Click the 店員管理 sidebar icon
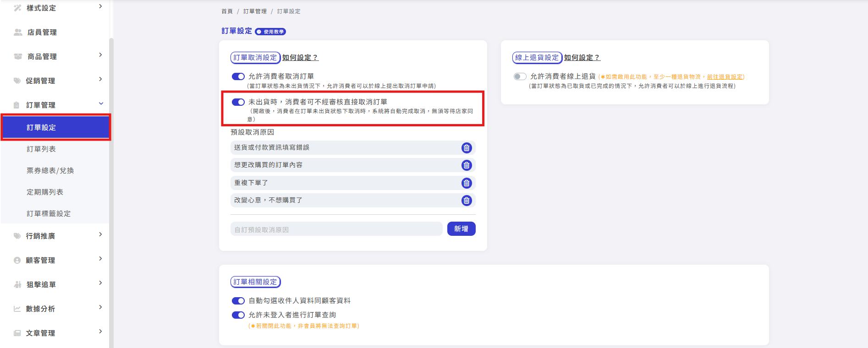 coord(18,32)
